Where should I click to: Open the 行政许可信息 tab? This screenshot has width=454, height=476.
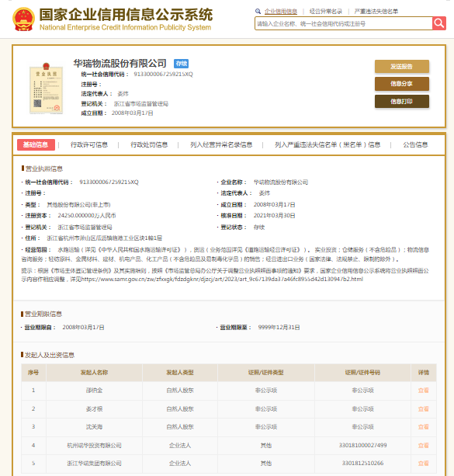[x=89, y=144]
